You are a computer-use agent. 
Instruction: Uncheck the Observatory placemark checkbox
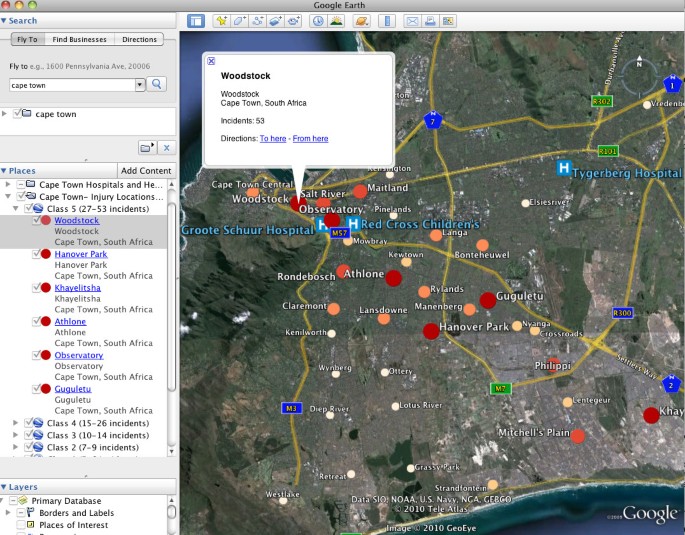[37, 355]
